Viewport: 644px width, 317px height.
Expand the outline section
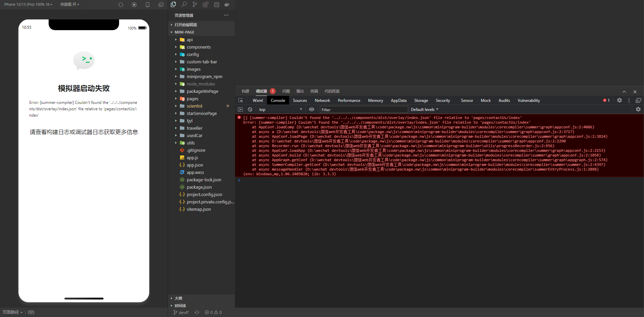[x=201, y=298]
